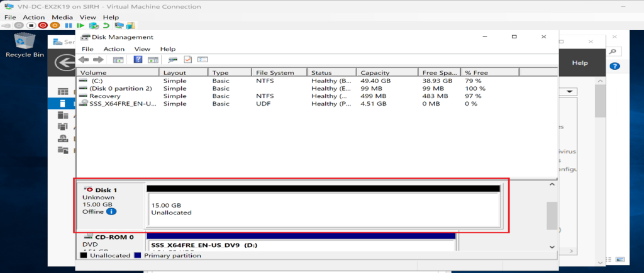Click the green Start VM button

coord(80,26)
